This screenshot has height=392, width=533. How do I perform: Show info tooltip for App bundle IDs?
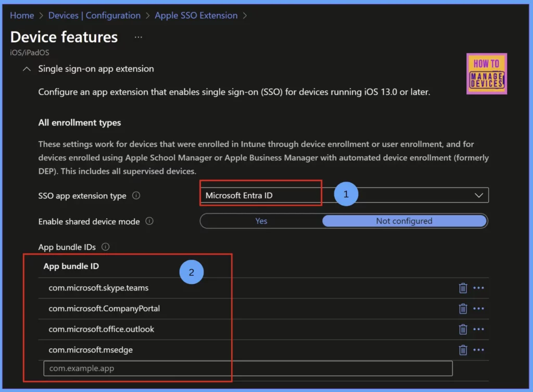pos(105,247)
